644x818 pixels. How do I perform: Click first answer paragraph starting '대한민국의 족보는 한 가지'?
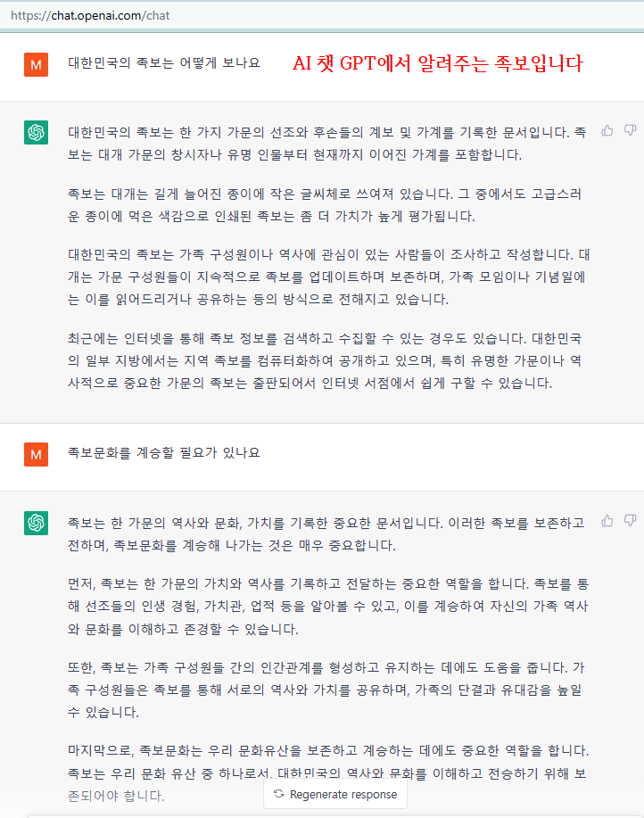327,144
